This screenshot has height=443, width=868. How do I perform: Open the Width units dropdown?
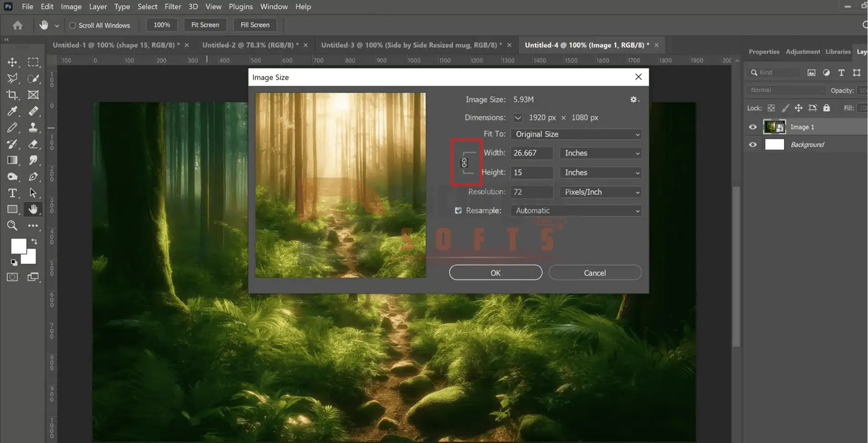(x=600, y=153)
